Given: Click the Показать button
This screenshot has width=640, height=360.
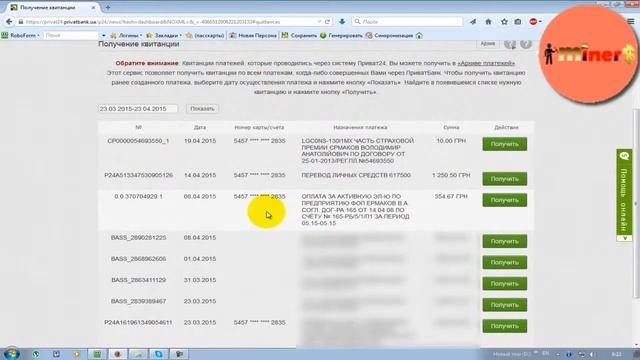Looking at the screenshot, I should click(202, 109).
